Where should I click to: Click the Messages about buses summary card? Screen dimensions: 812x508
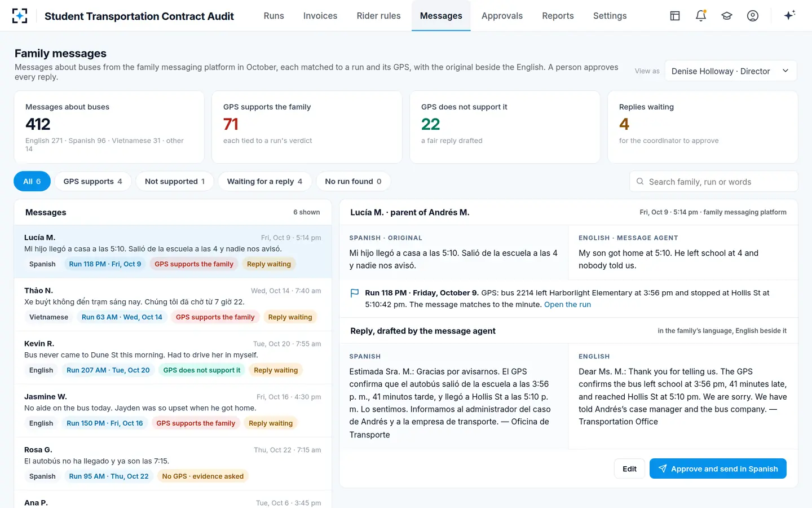coord(109,127)
